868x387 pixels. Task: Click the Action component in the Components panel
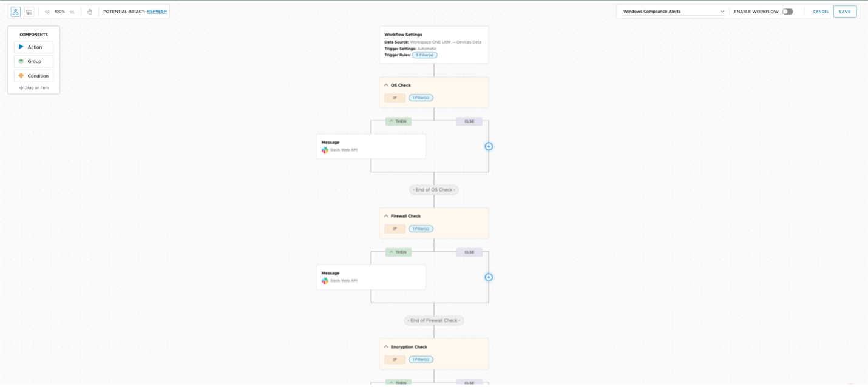[x=34, y=47]
